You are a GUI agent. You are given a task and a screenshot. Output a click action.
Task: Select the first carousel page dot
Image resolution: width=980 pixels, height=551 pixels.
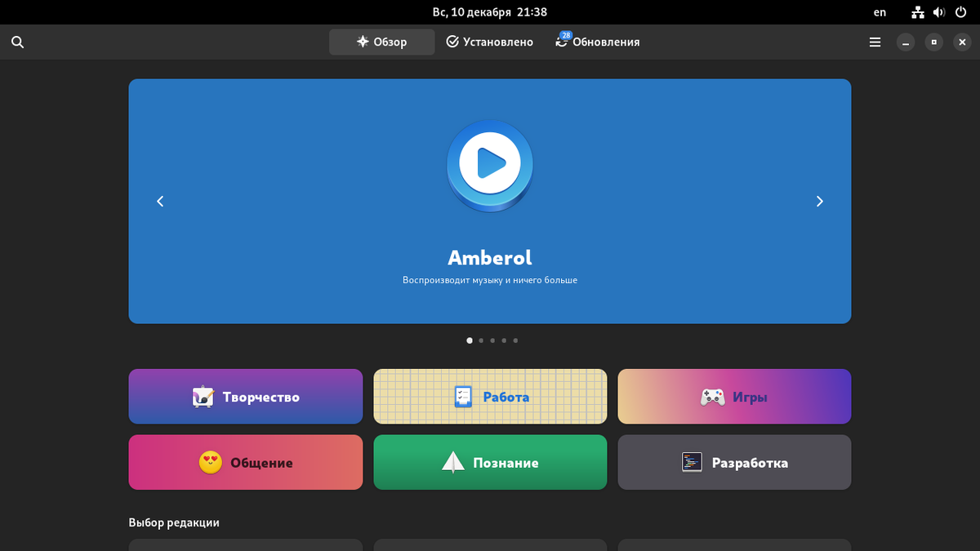point(470,340)
